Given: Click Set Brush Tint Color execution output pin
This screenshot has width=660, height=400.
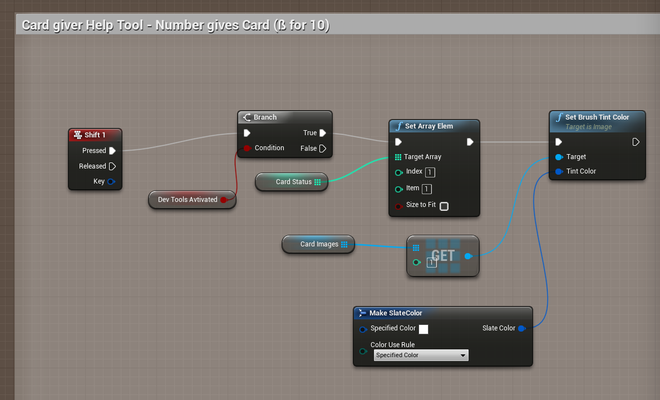Looking at the screenshot, I should [x=635, y=142].
